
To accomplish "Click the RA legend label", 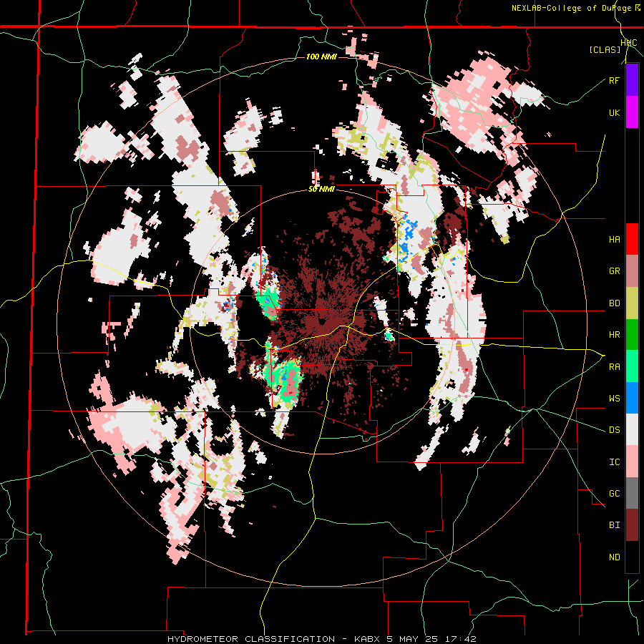I will [x=614, y=367].
